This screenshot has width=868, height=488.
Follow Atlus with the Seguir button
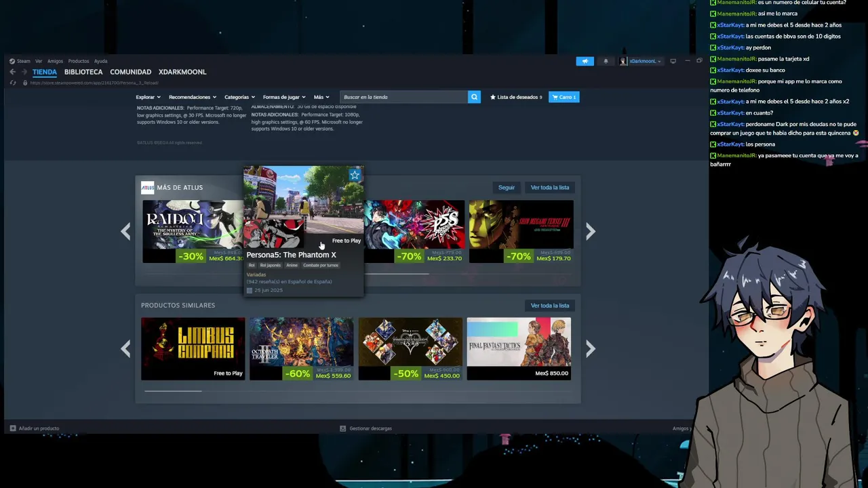(x=507, y=188)
